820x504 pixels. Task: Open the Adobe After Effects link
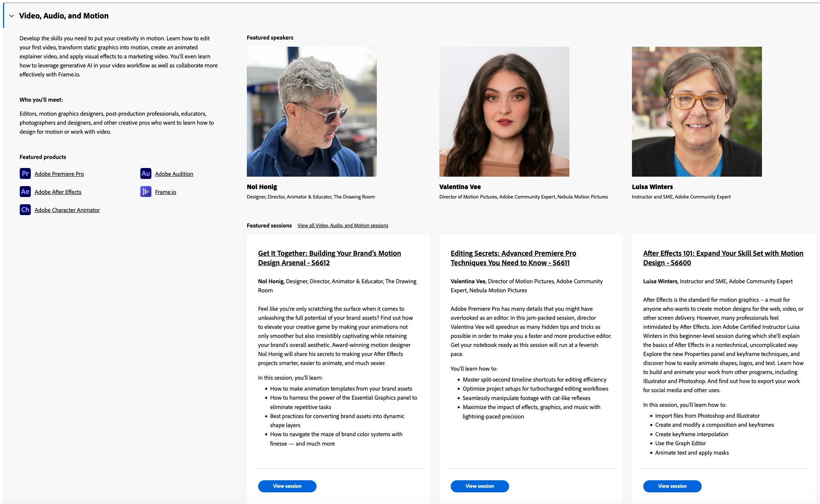58,192
